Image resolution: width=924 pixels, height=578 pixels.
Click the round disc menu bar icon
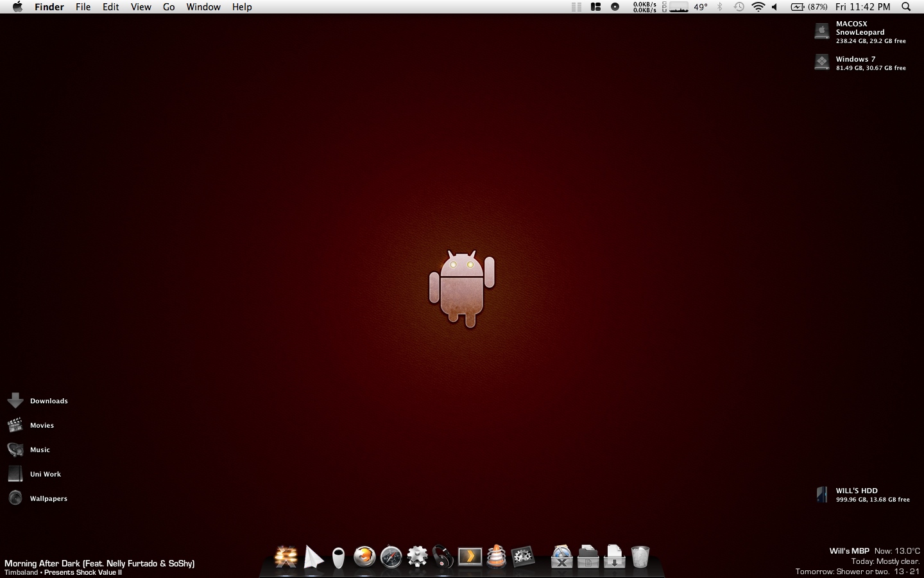tap(615, 7)
